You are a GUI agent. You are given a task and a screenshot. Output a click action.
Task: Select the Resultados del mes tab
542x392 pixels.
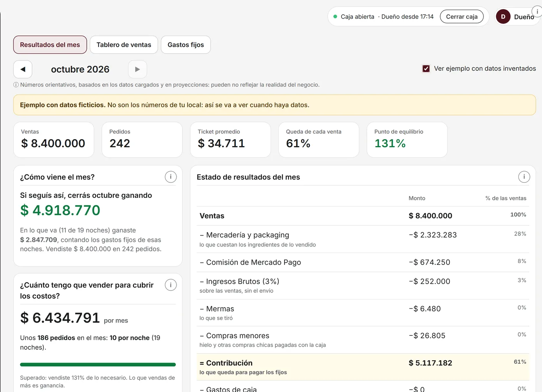point(50,45)
